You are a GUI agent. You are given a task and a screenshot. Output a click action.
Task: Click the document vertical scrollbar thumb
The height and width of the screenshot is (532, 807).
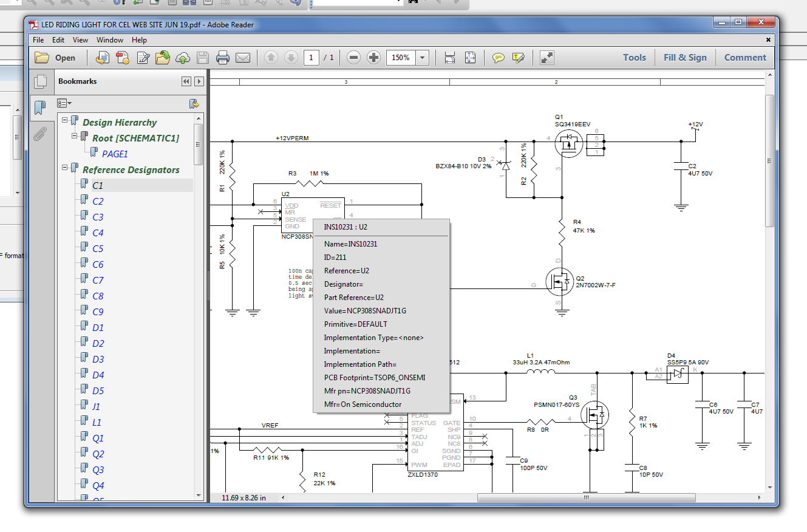[x=770, y=160]
